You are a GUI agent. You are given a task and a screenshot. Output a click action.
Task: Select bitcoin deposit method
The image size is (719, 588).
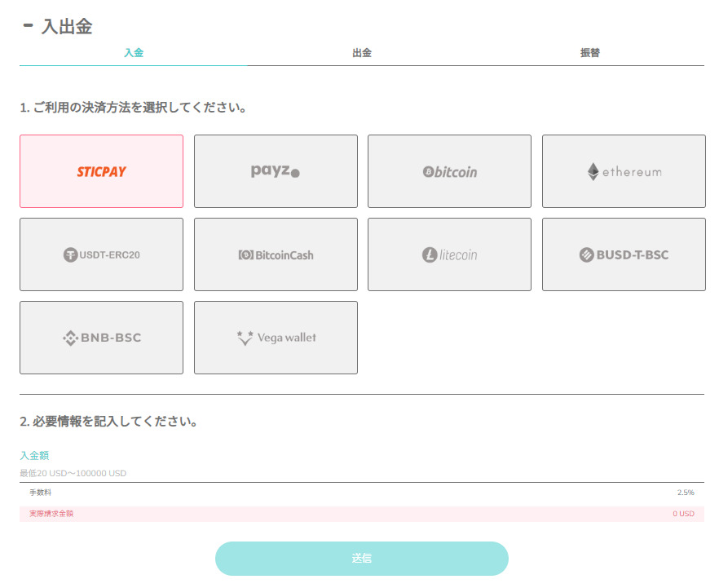tap(449, 171)
